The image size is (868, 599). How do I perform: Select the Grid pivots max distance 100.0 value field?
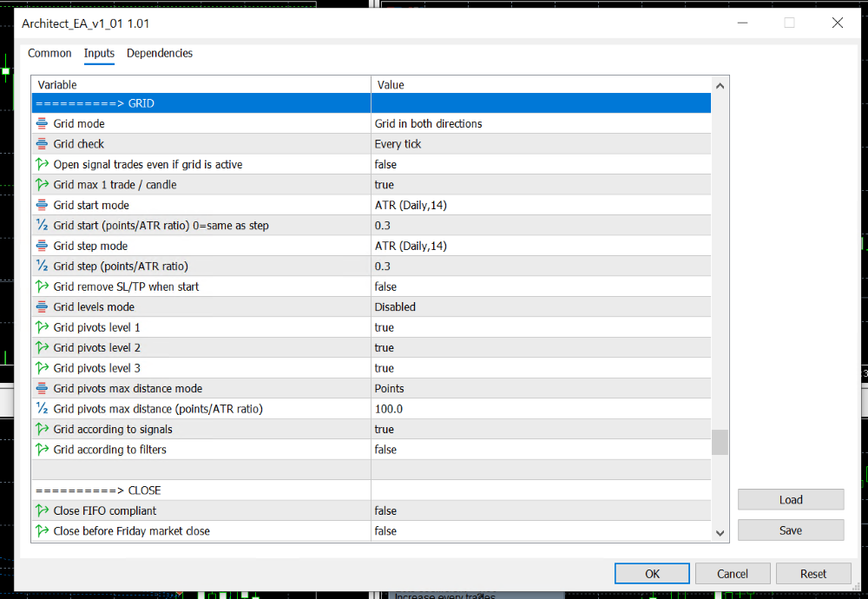[540, 409]
